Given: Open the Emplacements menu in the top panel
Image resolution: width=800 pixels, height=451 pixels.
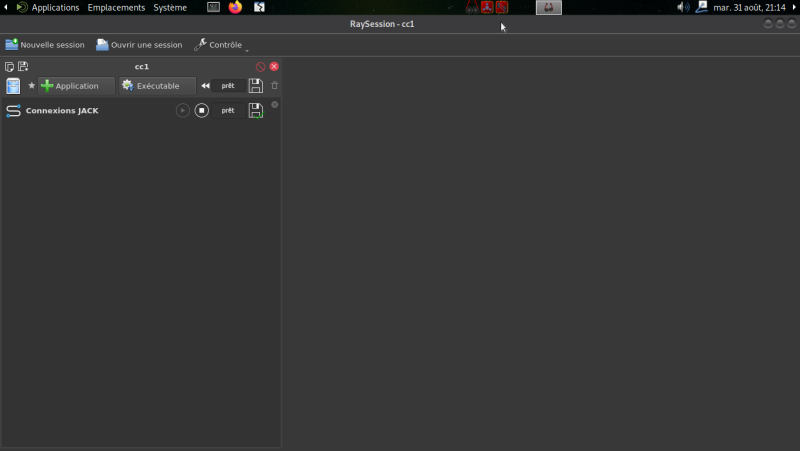Looking at the screenshot, I should pyautogui.click(x=116, y=8).
